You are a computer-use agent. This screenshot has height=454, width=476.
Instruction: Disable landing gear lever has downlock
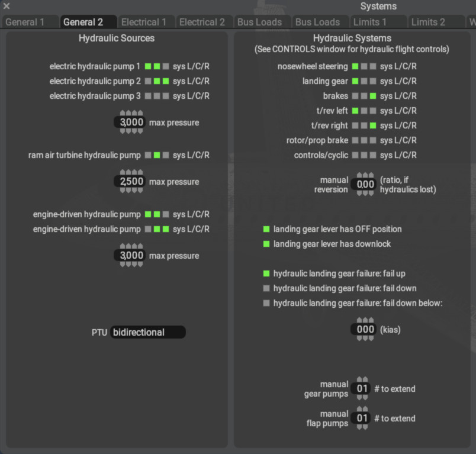(266, 244)
